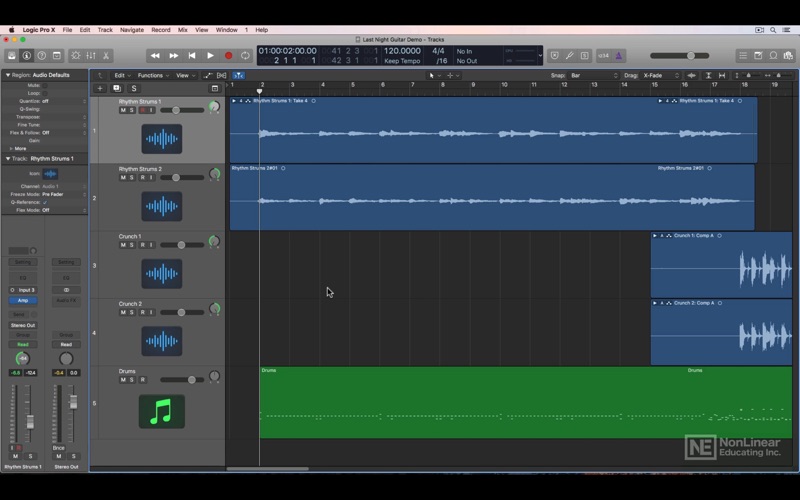Click Crunch 1 track pan knob
Viewport: 800px width, 500px height.
pyautogui.click(x=214, y=241)
